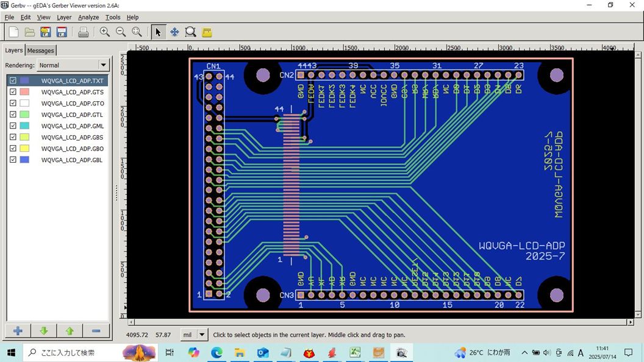Viewport: 644px width, 362px height.
Task: Open the Rendering mode dropdown
Action: coord(103,65)
